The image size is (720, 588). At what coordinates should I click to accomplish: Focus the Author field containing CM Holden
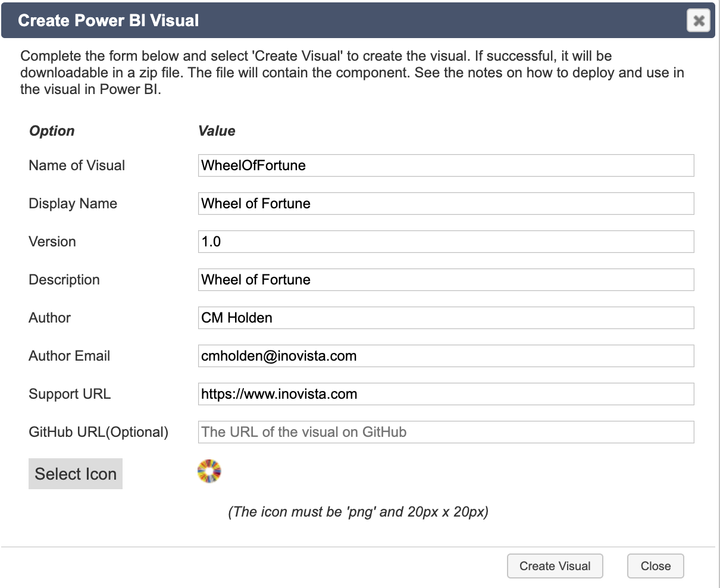point(446,318)
